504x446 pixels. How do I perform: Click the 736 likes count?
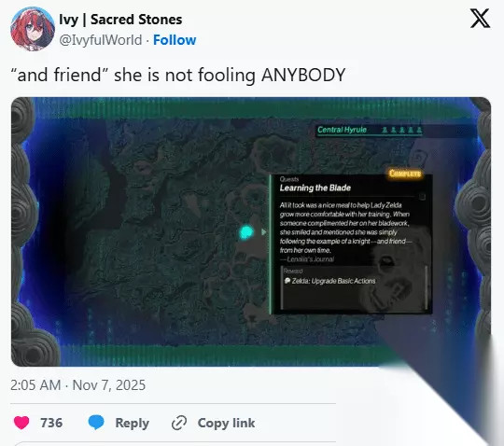pyautogui.click(x=51, y=423)
